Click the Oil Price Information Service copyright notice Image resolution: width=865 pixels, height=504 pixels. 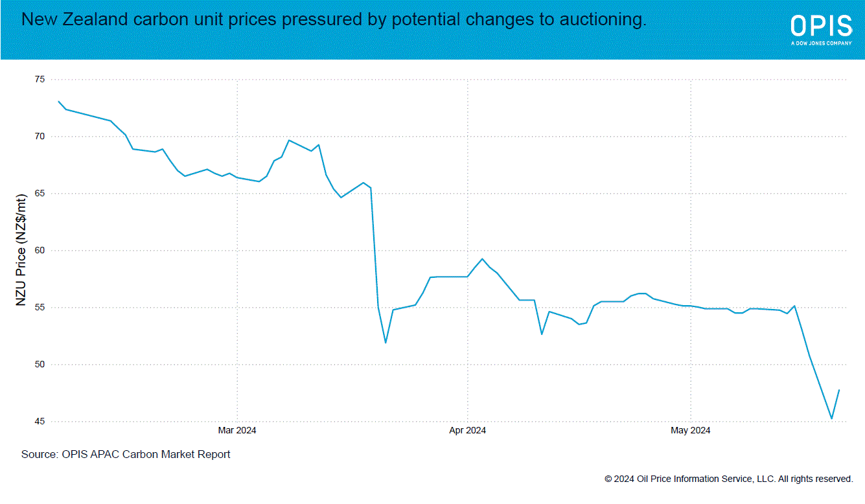pos(728,479)
